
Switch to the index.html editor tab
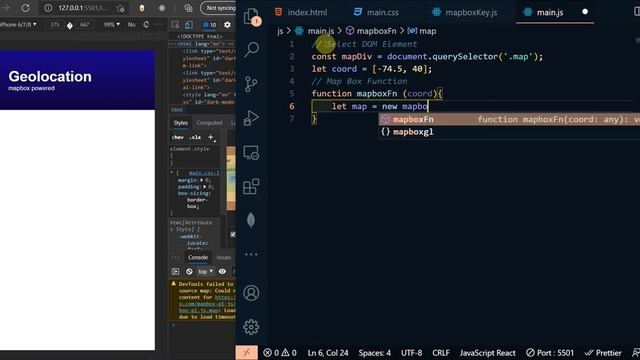301,12
